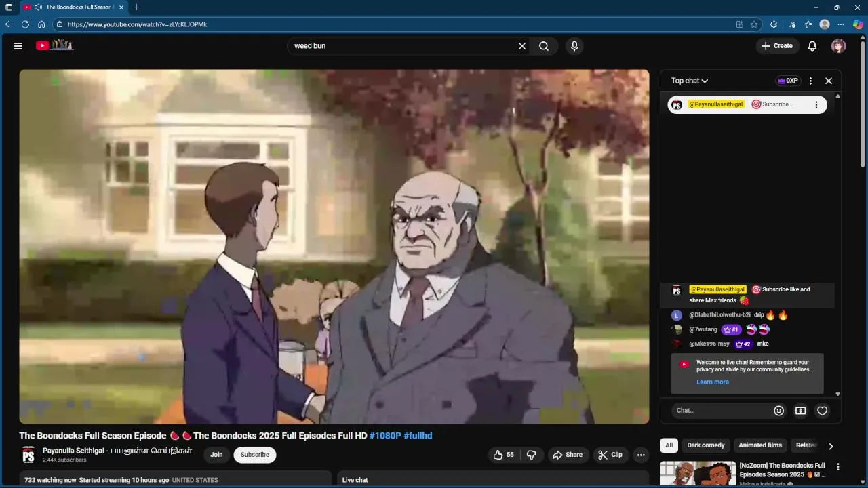Click the Create button
This screenshot has height=488, width=868.
(777, 46)
